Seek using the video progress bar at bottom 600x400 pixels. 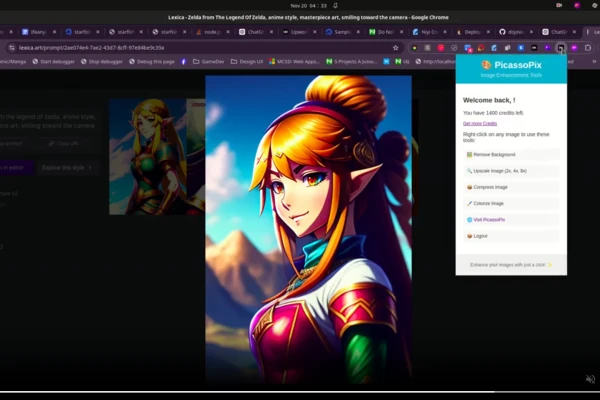(300, 392)
